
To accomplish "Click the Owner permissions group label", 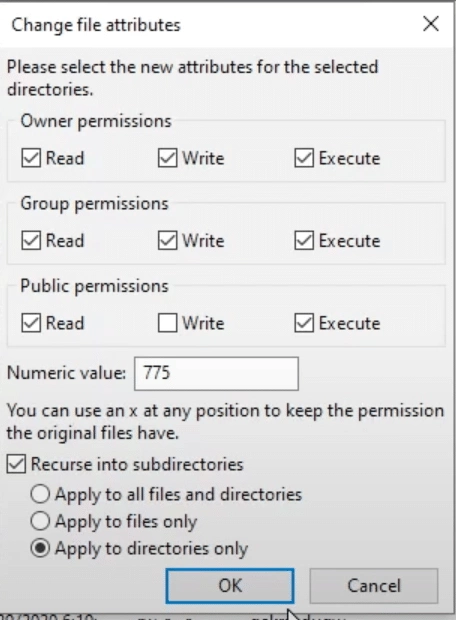I will (x=96, y=121).
